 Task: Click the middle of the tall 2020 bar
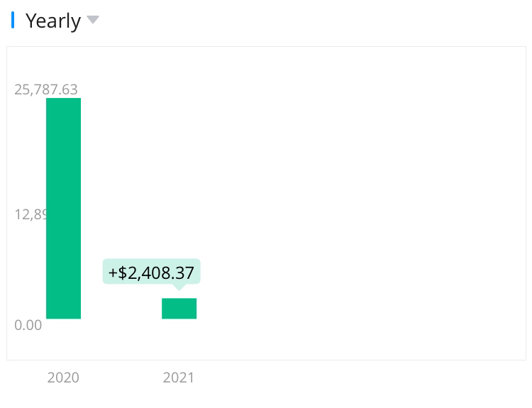point(63,209)
